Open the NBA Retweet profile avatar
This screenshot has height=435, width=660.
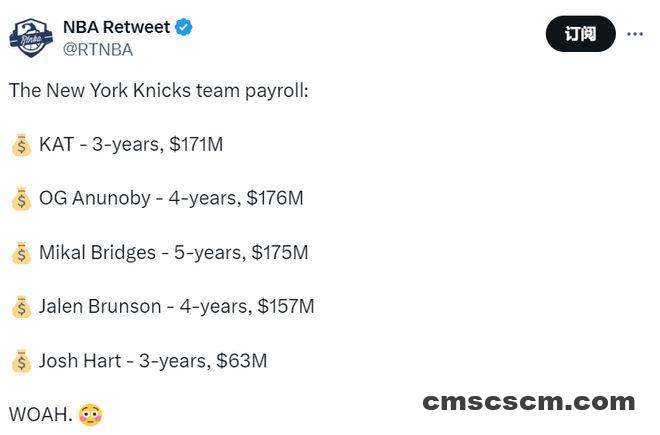point(31,38)
